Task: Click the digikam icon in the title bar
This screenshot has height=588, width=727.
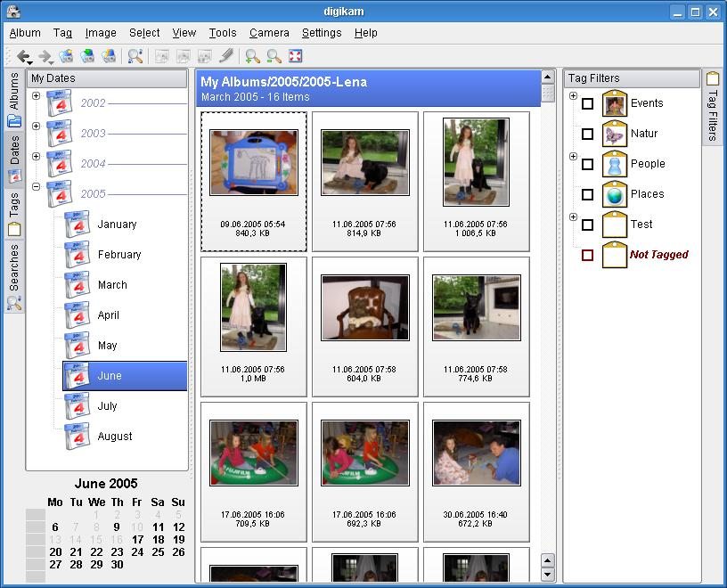Action: [13, 11]
